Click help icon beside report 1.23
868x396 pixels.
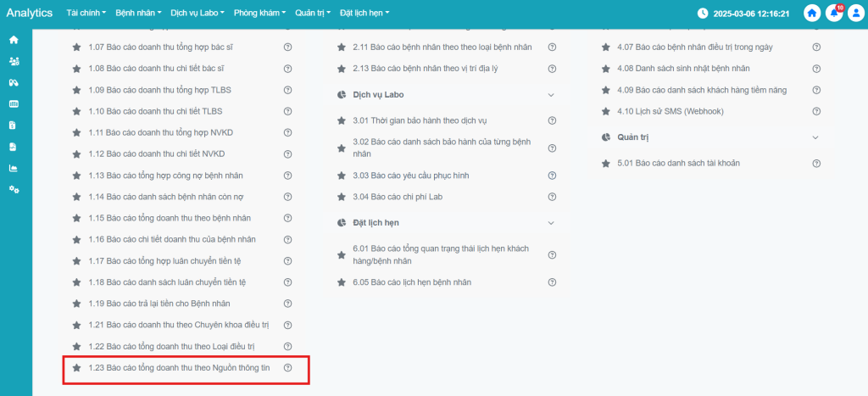point(288,368)
